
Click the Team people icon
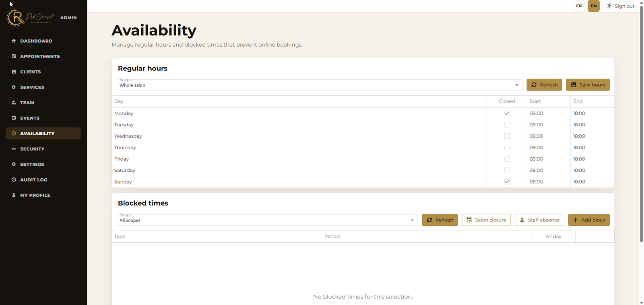pos(14,103)
